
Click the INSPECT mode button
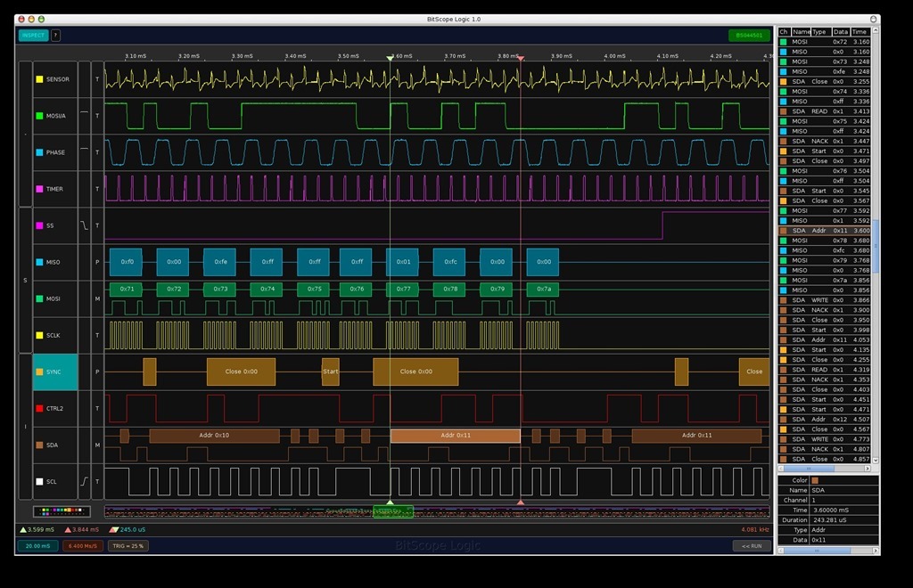tap(33, 36)
